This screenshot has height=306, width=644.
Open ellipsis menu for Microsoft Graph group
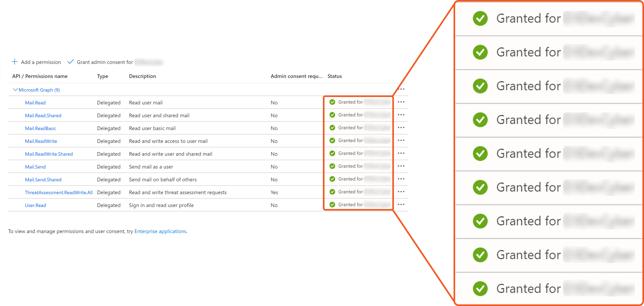(401, 89)
